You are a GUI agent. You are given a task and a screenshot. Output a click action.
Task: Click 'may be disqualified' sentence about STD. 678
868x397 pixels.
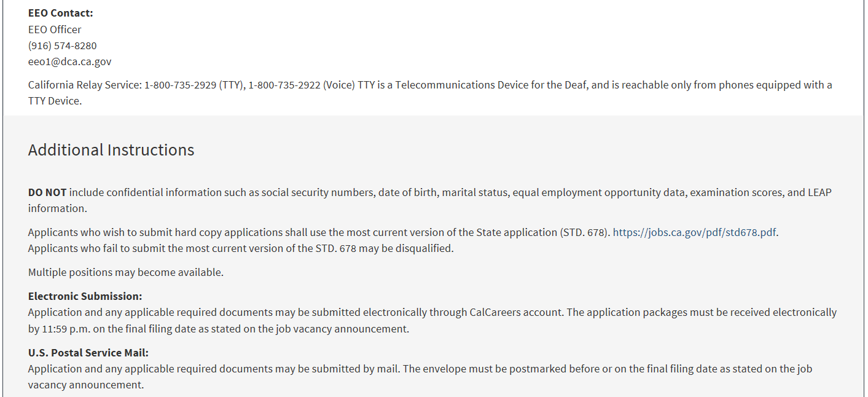[x=241, y=248]
